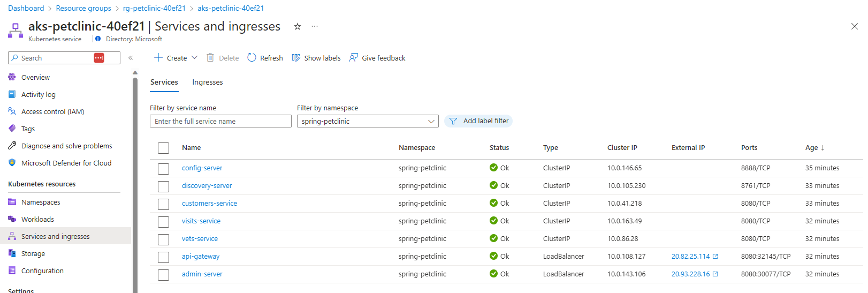868x293 pixels.
Task: Switch to the Ingresses tab
Action: 208,82
